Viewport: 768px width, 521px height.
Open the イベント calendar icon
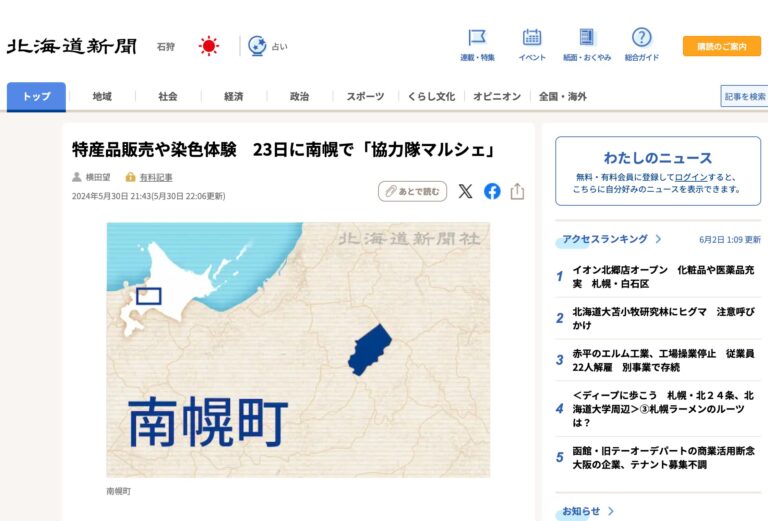click(x=531, y=38)
